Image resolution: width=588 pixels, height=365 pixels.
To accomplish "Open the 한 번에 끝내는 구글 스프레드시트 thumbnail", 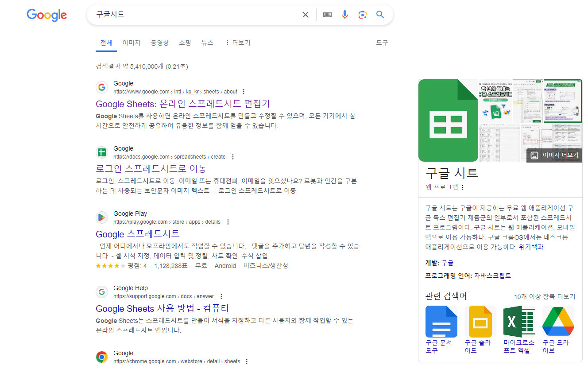I will point(495,101).
